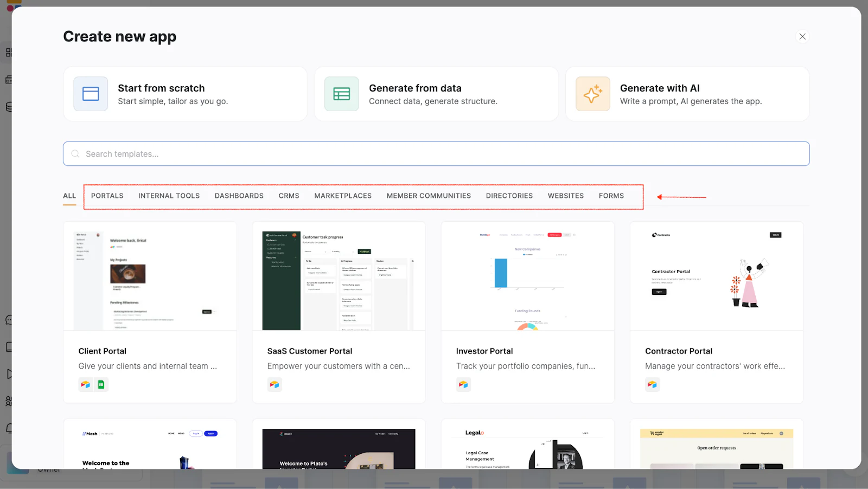Choose the Generate from data option
868x489 pixels.
[x=436, y=94]
